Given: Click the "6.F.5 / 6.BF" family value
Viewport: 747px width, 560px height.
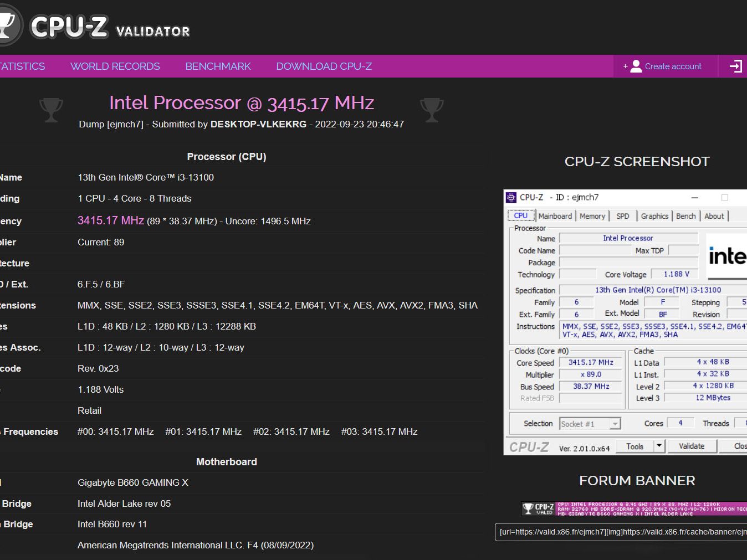Looking at the screenshot, I should [x=101, y=285].
